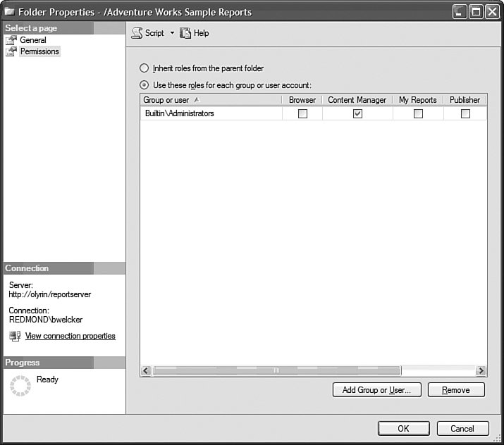Viewport: 504px width, 445px height.
Task: Click the Browser column header
Action: (x=302, y=100)
